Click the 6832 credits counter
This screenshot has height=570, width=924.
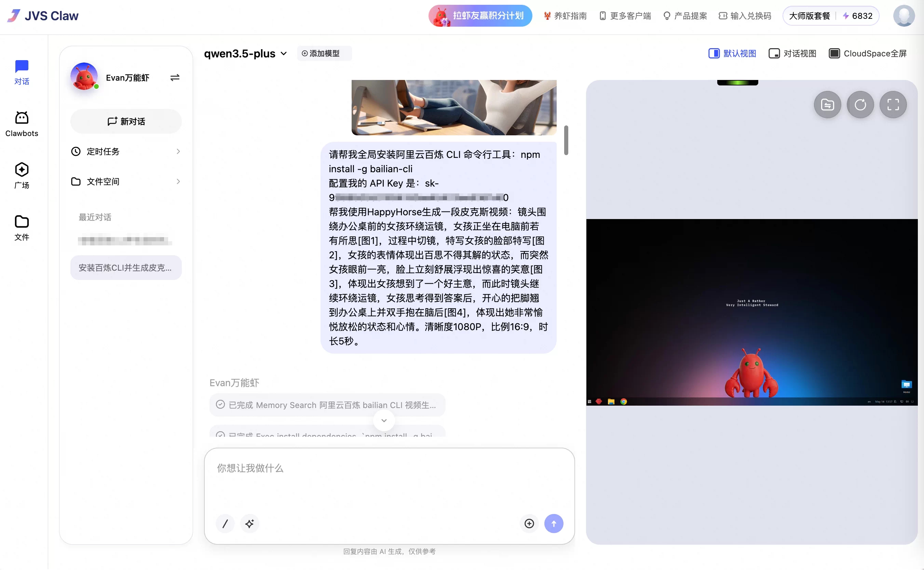858,16
